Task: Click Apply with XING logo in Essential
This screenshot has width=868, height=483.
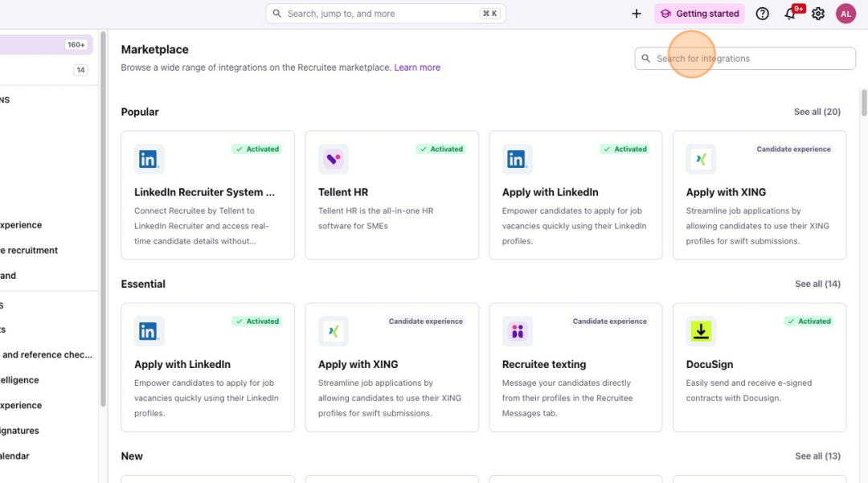Action: (x=334, y=331)
